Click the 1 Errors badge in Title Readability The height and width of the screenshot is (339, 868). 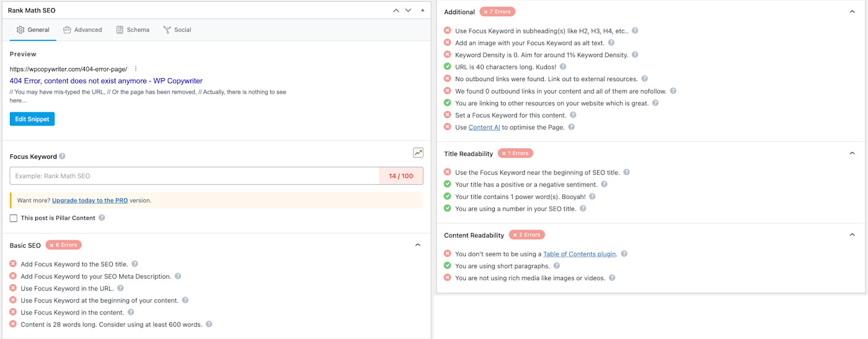click(515, 154)
